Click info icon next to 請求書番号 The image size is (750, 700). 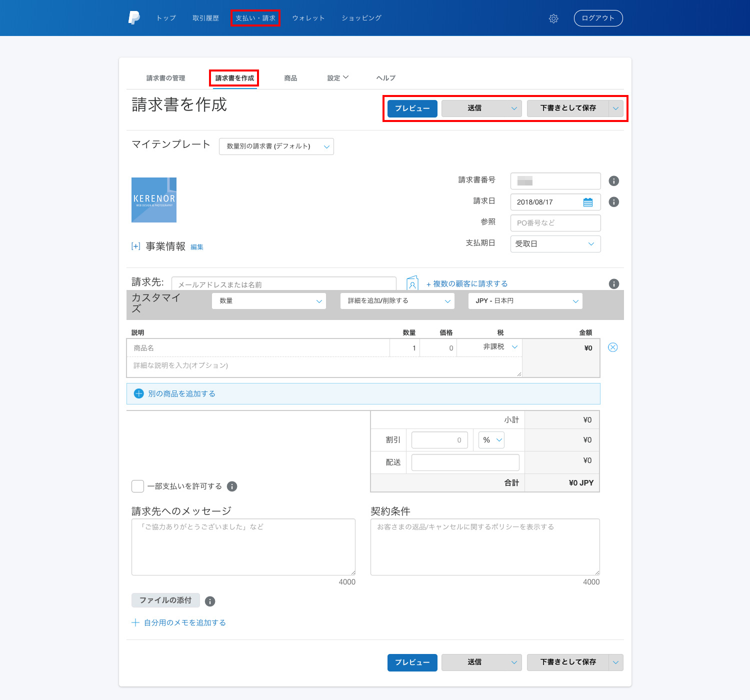pyautogui.click(x=614, y=181)
